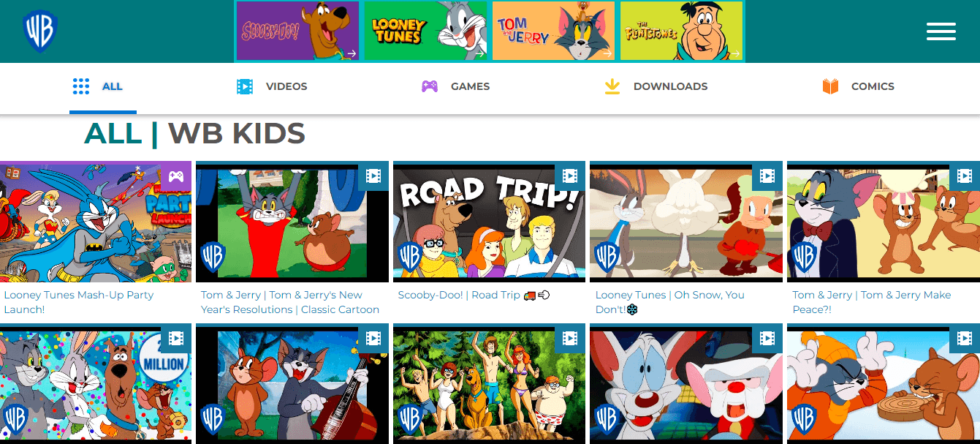Open the Scooby-Doo banner
The width and height of the screenshot is (980, 444).
(298, 31)
